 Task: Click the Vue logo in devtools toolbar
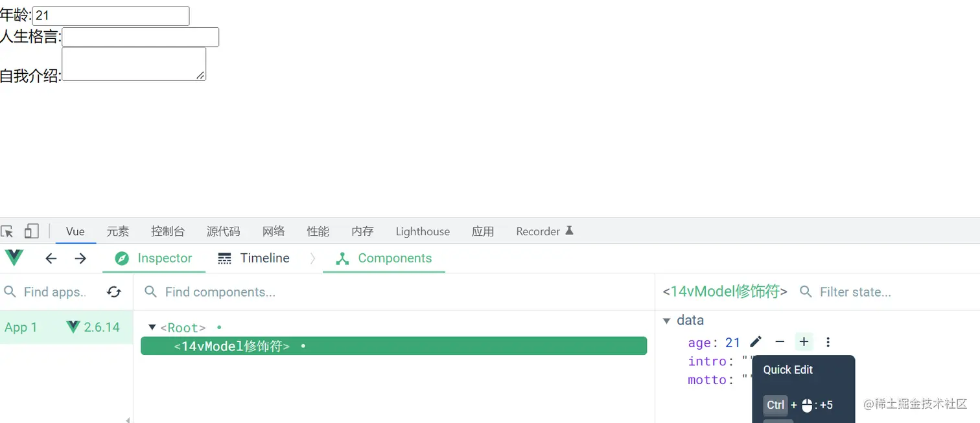(14, 258)
